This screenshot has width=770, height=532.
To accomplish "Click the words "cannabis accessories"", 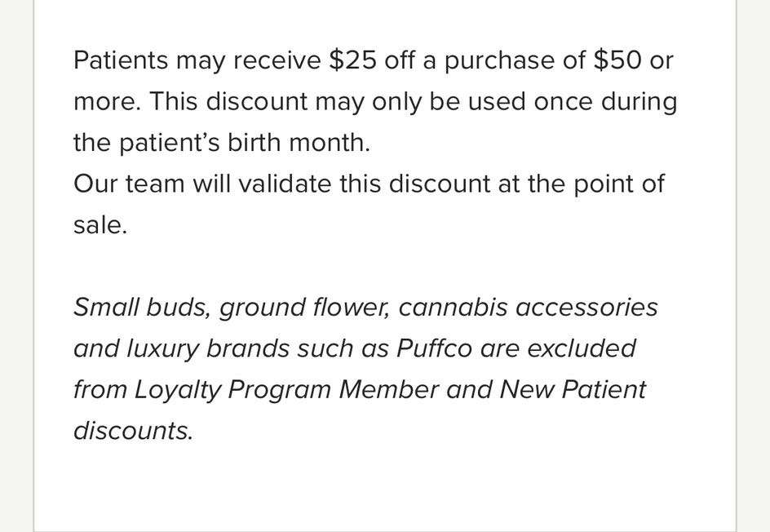I will tap(528, 308).
